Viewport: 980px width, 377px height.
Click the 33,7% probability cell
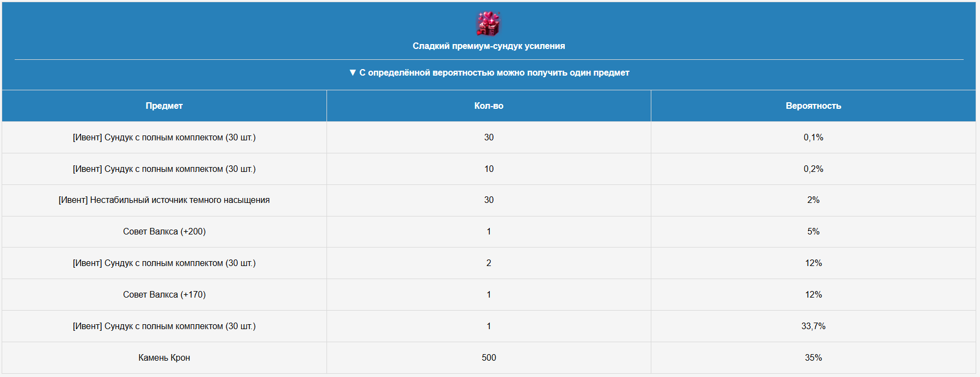click(x=813, y=326)
